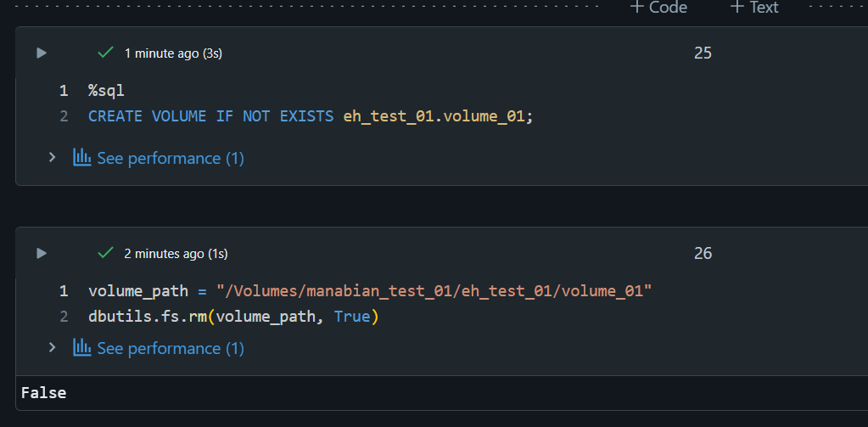Click the dbutils.fs.rm call line
The width and height of the screenshot is (868, 427).
click(x=233, y=317)
